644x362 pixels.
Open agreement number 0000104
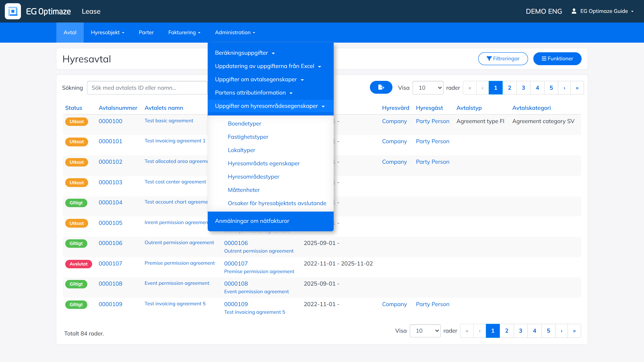[110, 202]
